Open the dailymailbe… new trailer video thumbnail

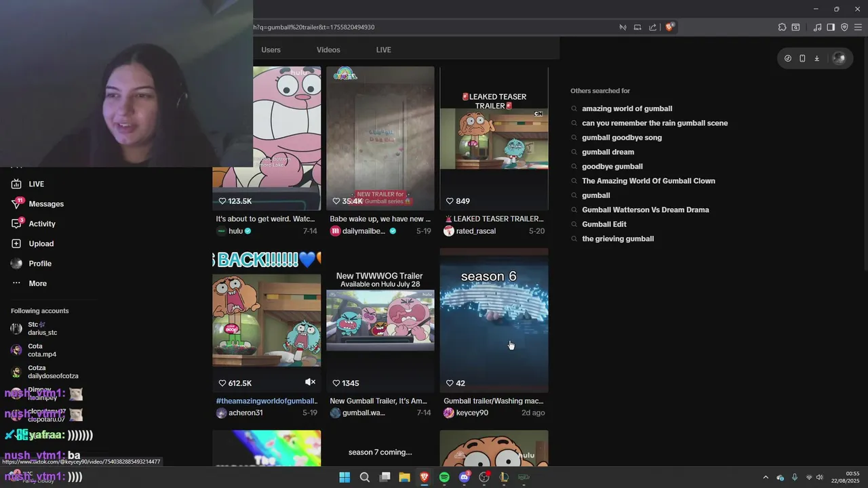pyautogui.click(x=380, y=138)
